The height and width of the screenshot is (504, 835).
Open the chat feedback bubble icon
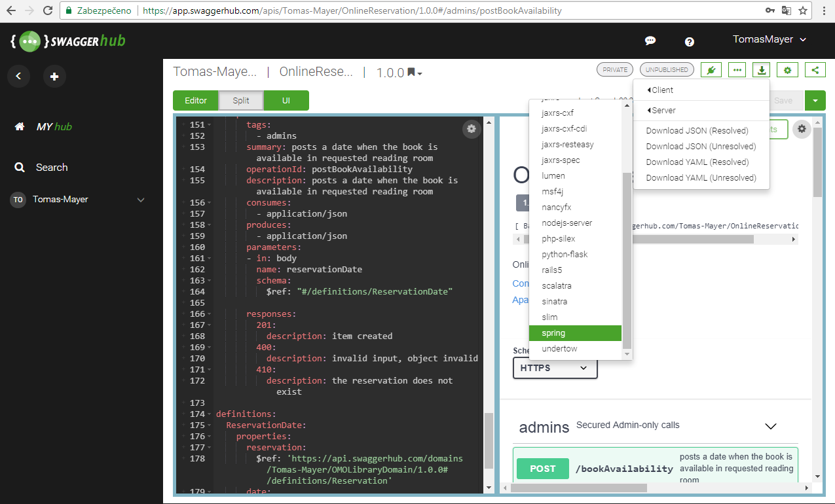tap(650, 41)
